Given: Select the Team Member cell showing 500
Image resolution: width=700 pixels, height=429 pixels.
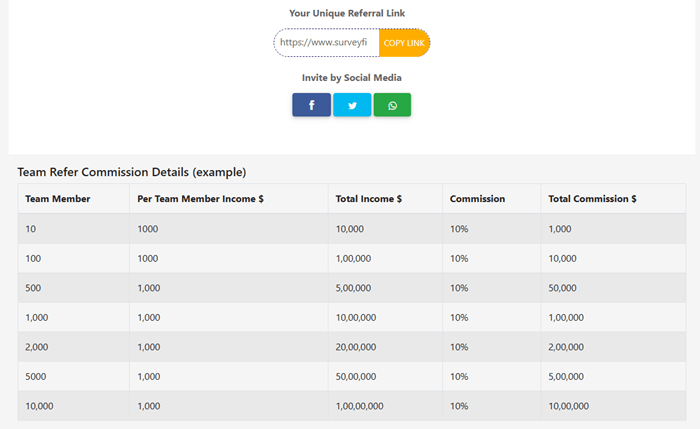Looking at the screenshot, I should pyautogui.click(x=34, y=288).
